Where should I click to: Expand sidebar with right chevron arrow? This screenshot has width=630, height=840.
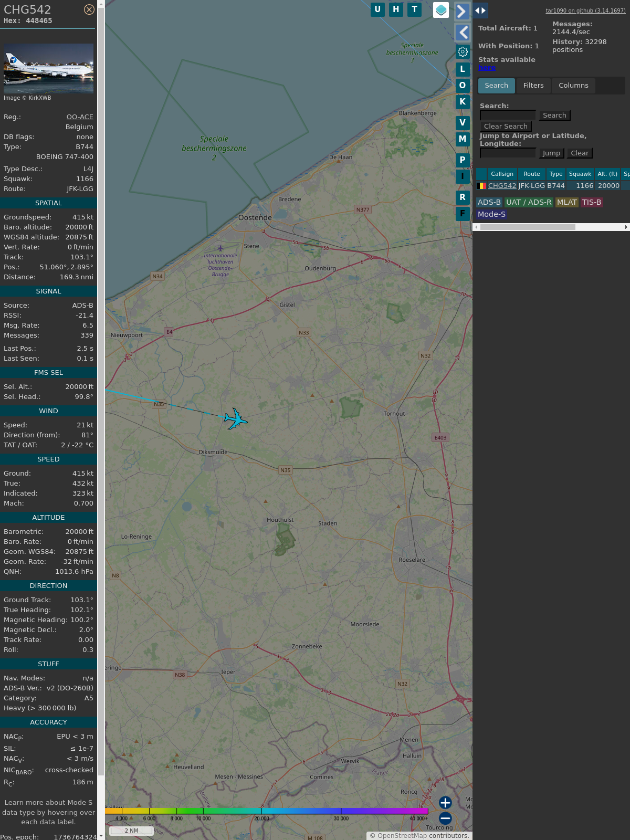(x=462, y=11)
